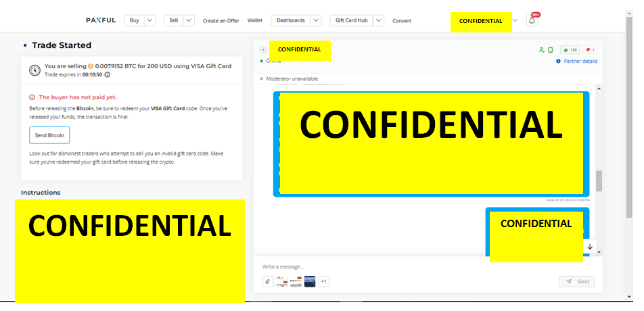Screen dimensions: 644x311
Task: Click the page scrollbar down arrow
Action: [629, 297]
